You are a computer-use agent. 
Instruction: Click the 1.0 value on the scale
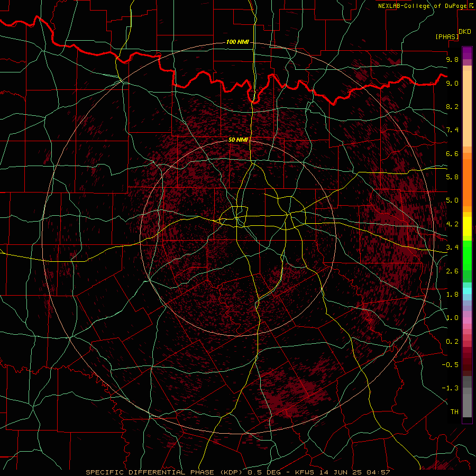point(452,318)
